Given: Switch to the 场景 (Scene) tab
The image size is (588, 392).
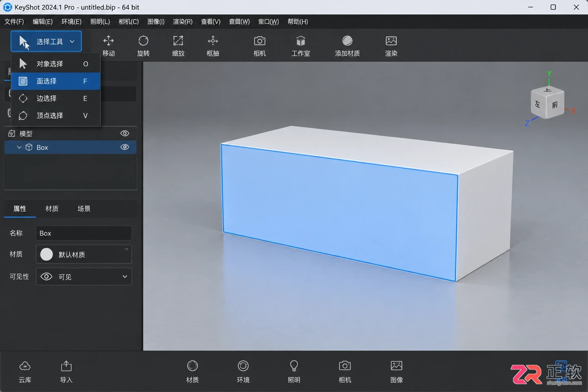Looking at the screenshot, I should 84,209.
